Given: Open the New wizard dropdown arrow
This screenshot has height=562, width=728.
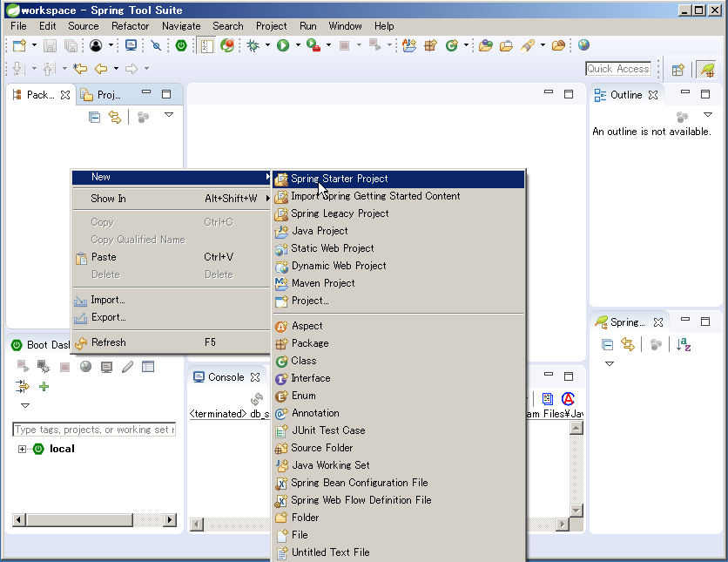Looking at the screenshot, I should (34, 45).
